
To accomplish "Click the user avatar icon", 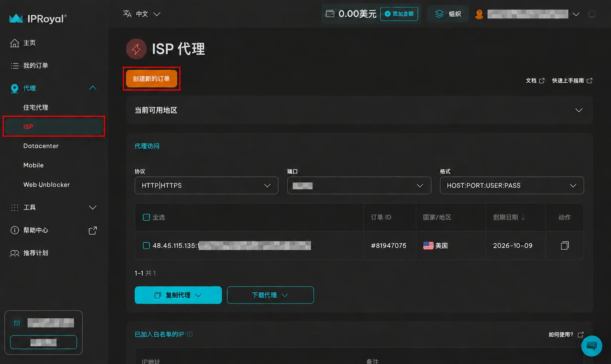I will click(479, 14).
